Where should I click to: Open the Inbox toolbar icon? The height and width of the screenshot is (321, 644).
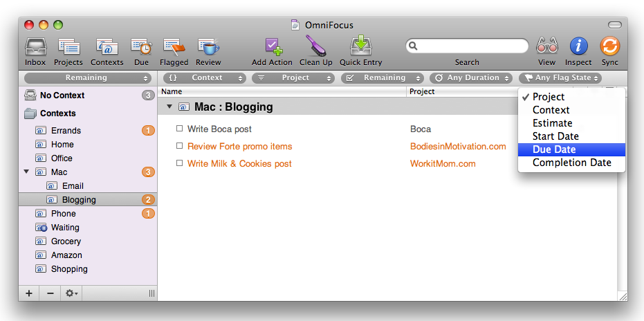(35, 47)
